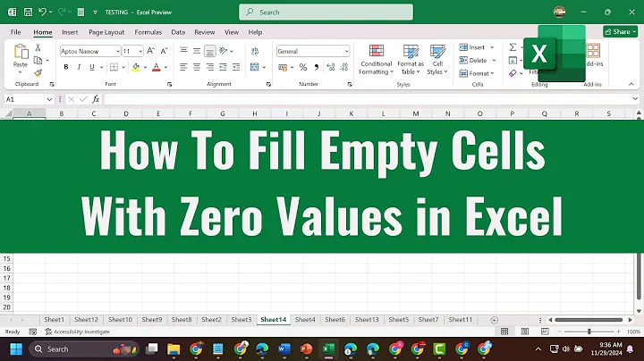This screenshot has width=644, height=361.
Task: Toggle Center horizontal alignment
Action: point(197,67)
